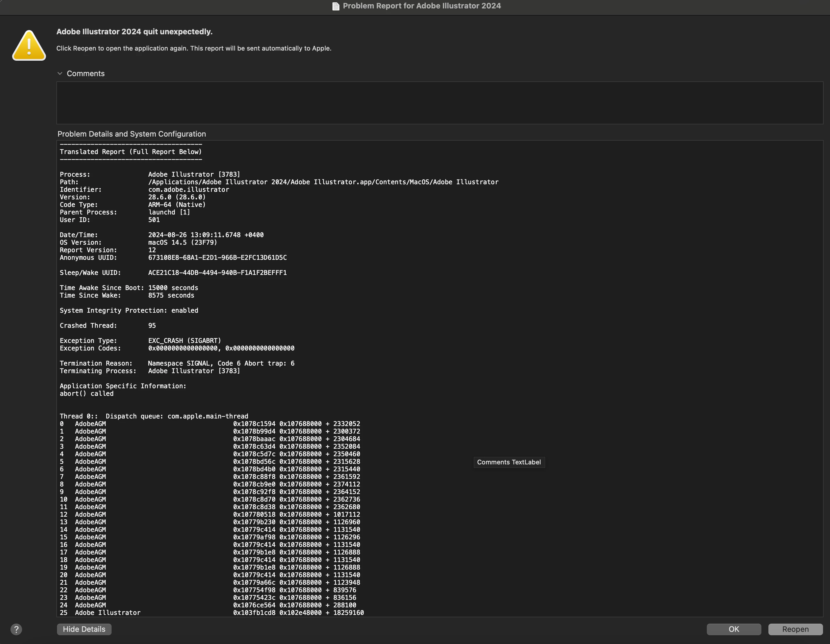Click the document icon in title bar
The height and width of the screenshot is (644, 830).
[x=336, y=6]
